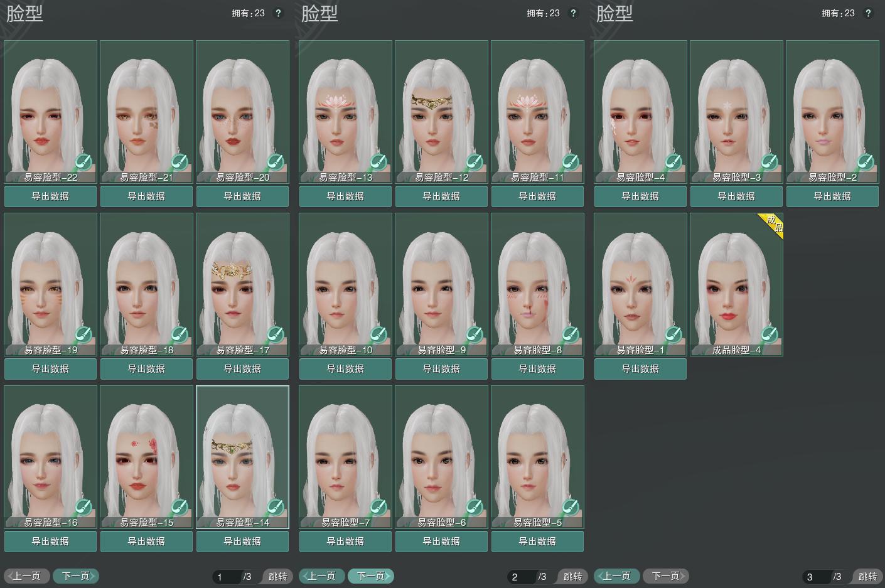Export data for 易容脸型-14
The image size is (885, 588).
(x=242, y=542)
